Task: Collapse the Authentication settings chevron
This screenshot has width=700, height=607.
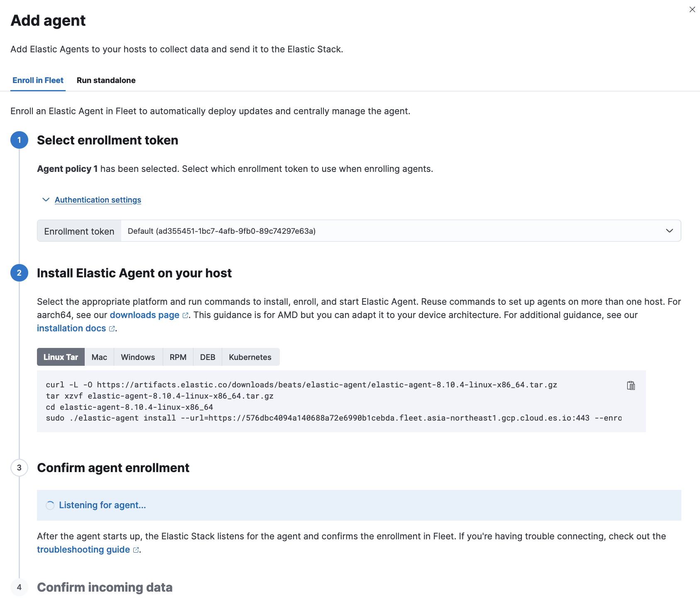Action: (46, 200)
